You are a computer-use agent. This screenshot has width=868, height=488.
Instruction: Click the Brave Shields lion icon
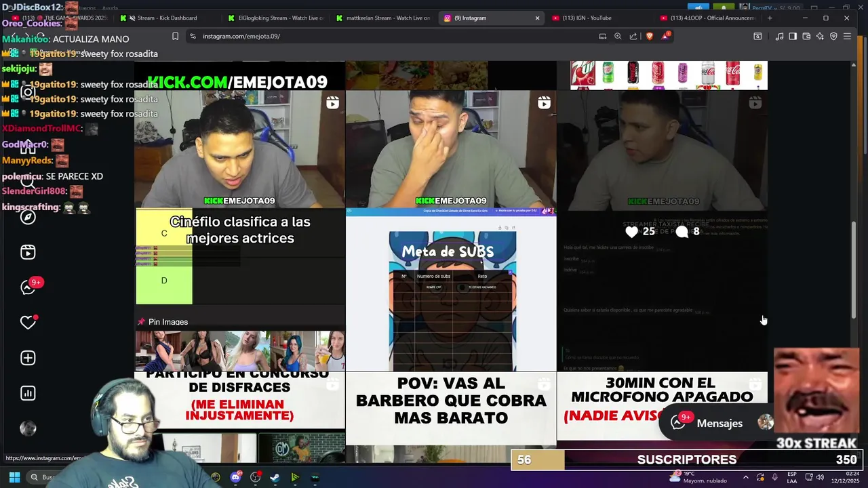click(x=649, y=36)
